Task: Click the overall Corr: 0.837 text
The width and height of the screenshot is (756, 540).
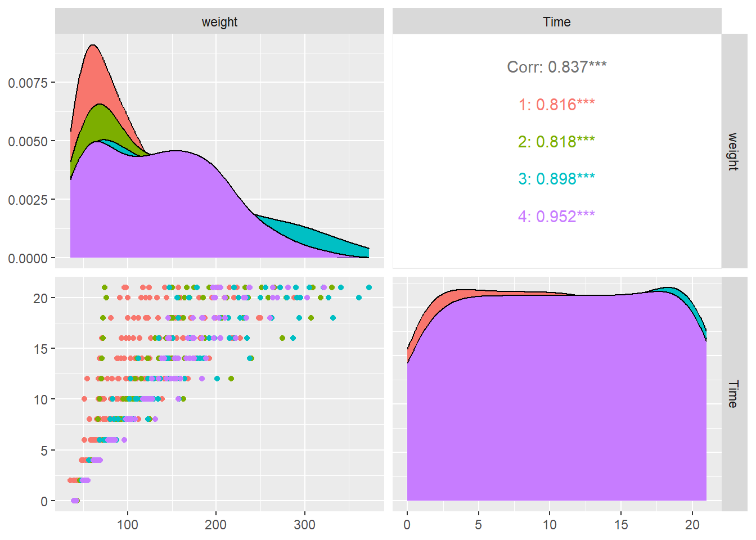Action: point(556,67)
